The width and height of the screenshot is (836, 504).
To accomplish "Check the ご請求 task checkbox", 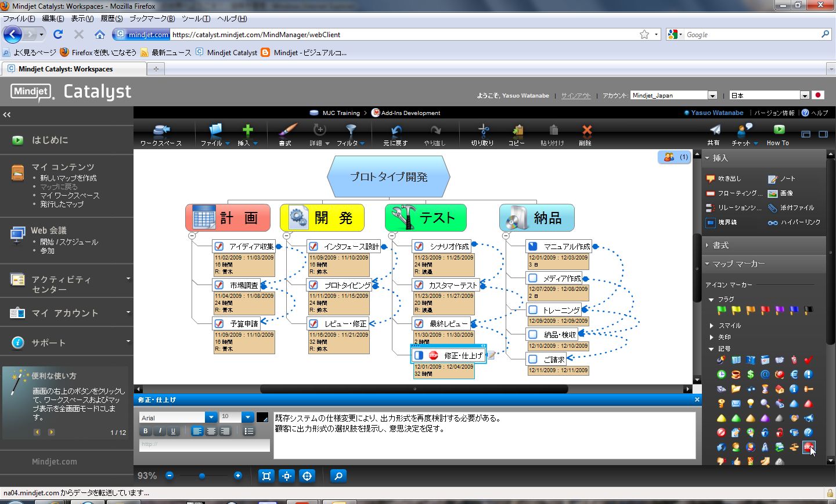I will 533,359.
